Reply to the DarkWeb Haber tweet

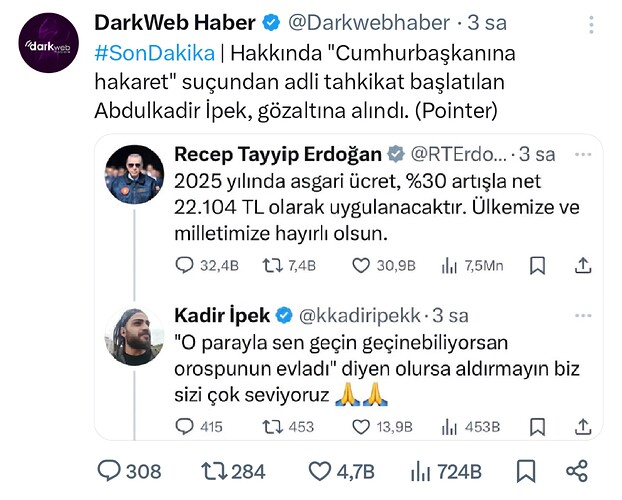click(108, 471)
